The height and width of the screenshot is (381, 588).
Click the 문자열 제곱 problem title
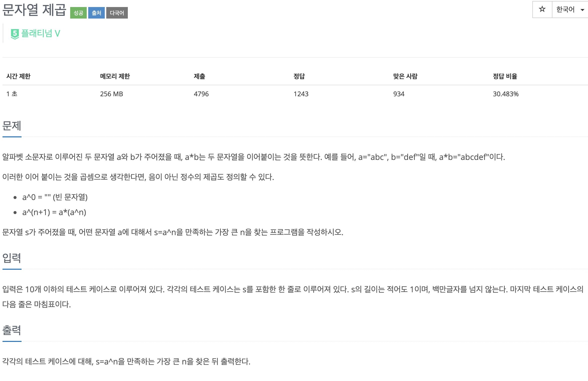[x=34, y=10]
